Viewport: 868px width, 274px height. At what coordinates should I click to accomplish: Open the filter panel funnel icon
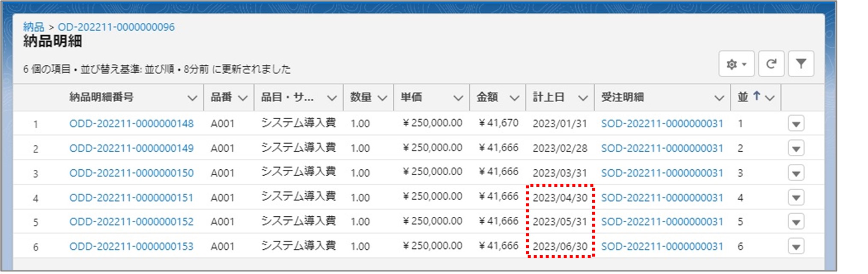coord(801,64)
